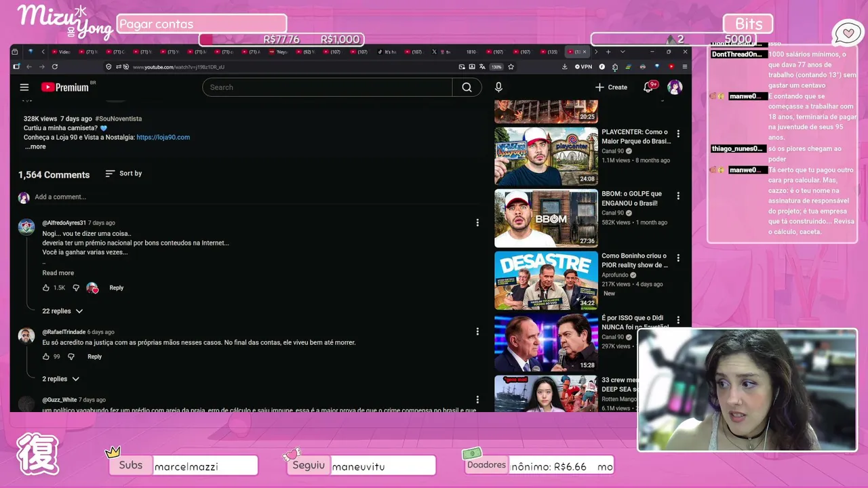This screenshot has width=868, height=488.
Task: Open the loja90.com link
Action: click(163, 138)
